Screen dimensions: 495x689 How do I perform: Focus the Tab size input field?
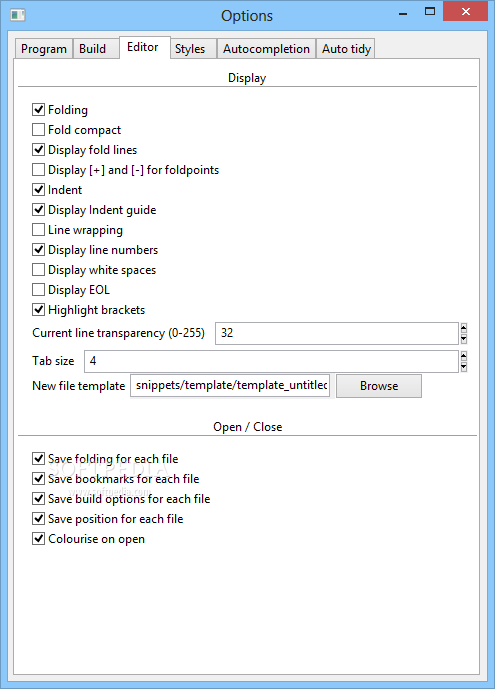[x=271, y=362]
